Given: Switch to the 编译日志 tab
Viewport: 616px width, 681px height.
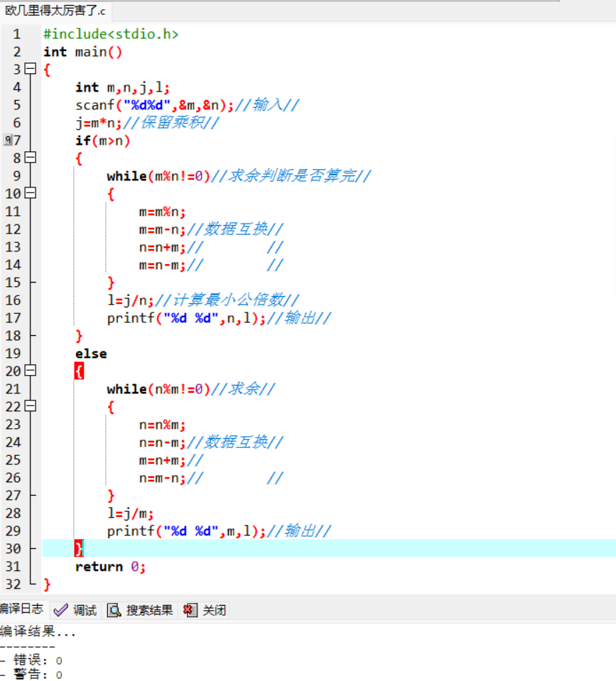Looking at the screenshot, I should click(x=22, y=609).
